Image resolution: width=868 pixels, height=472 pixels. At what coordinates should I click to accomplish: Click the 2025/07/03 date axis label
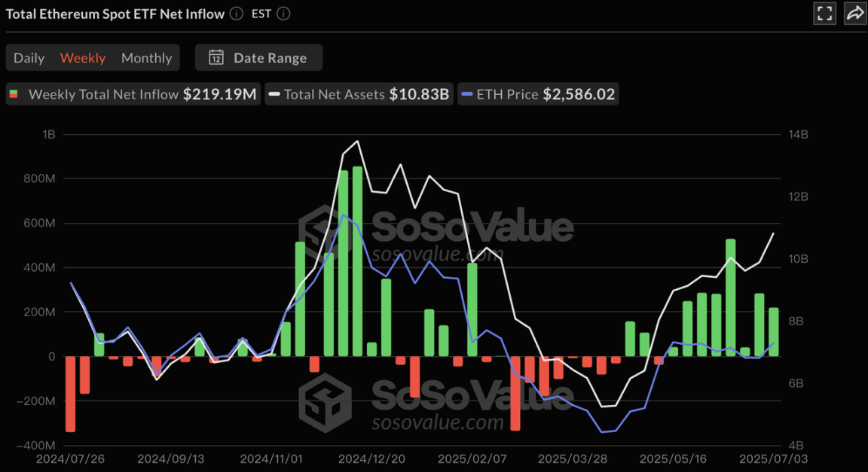[773, 458]
